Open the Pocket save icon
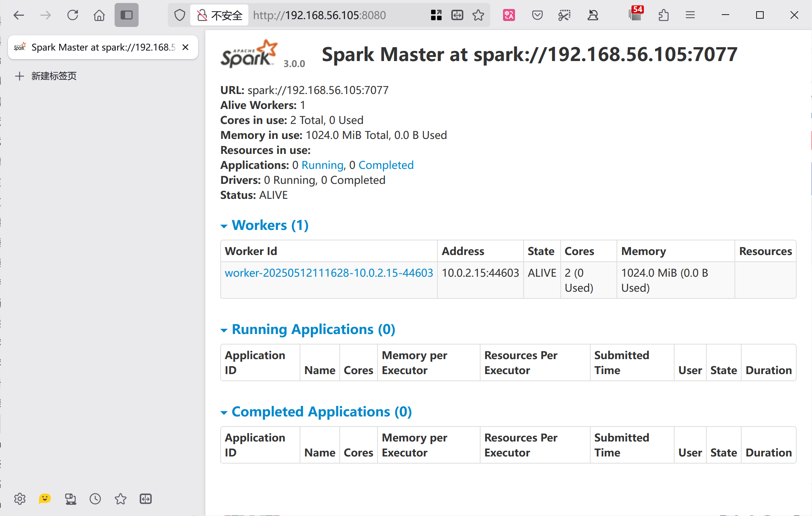Image resolution: width=812 pixels, height=516 pixels. (x=537, y=15)
